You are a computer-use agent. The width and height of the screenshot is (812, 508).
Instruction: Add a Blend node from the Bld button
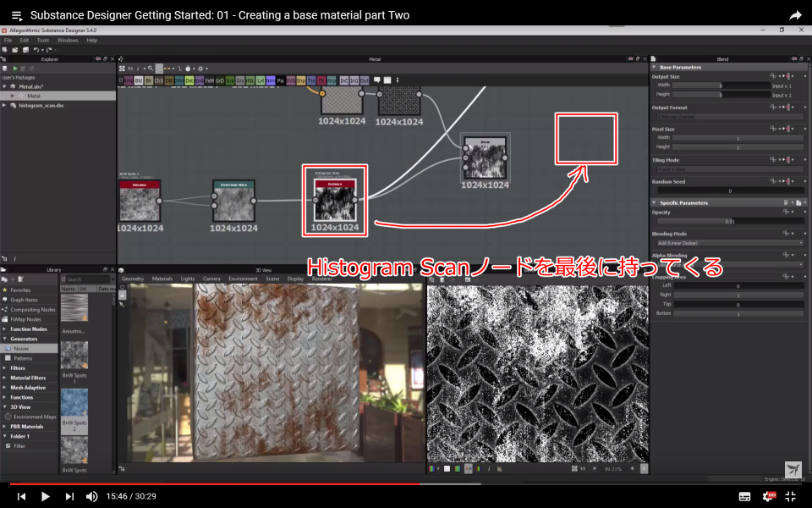point(138,81)
